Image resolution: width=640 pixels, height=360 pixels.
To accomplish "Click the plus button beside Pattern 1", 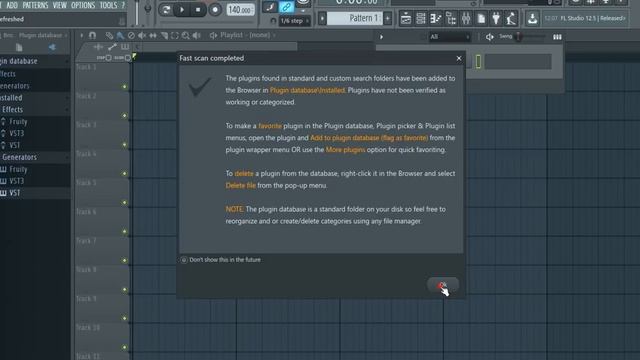I will click(387, 18).
